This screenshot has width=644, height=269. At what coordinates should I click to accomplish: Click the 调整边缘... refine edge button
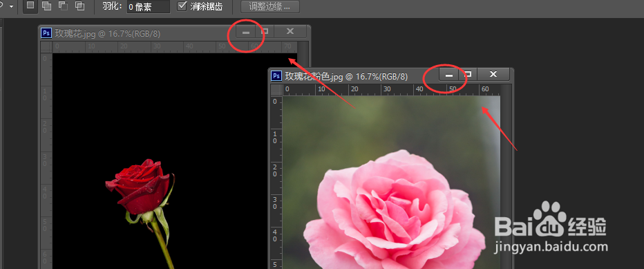click(x=270, y=7)
